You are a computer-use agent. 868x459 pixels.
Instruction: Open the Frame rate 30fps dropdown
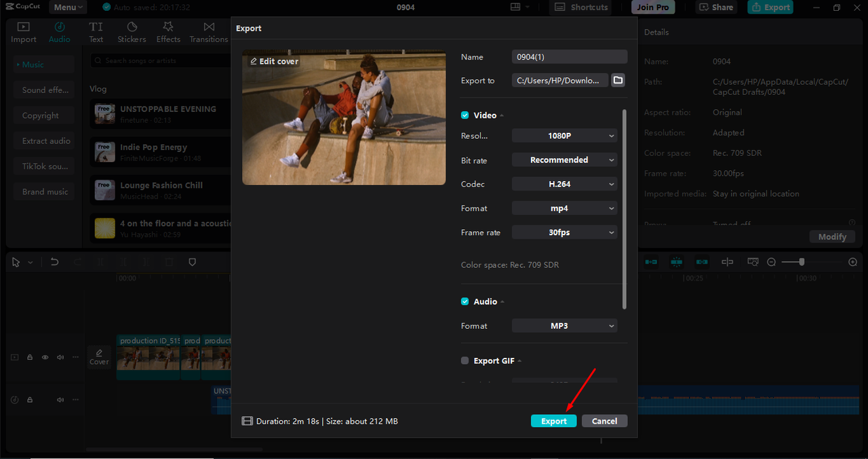(564, 233)
